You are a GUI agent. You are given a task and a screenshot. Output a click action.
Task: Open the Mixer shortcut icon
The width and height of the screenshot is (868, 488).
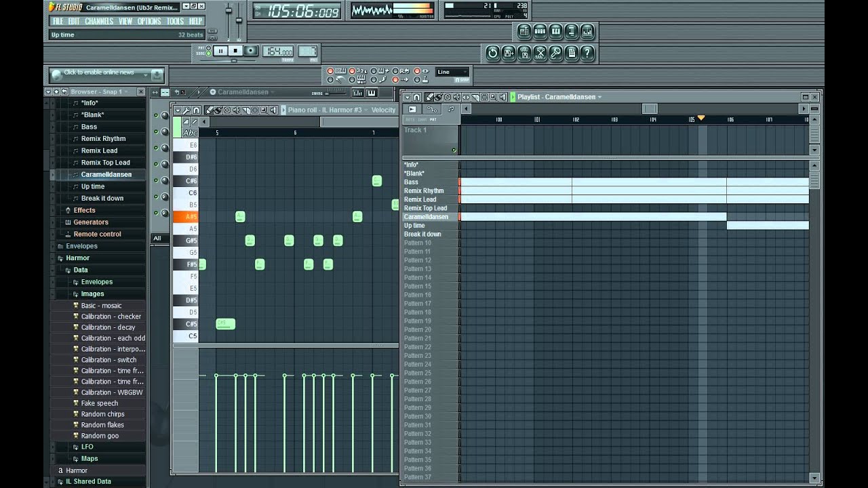(x=587, y=31)
